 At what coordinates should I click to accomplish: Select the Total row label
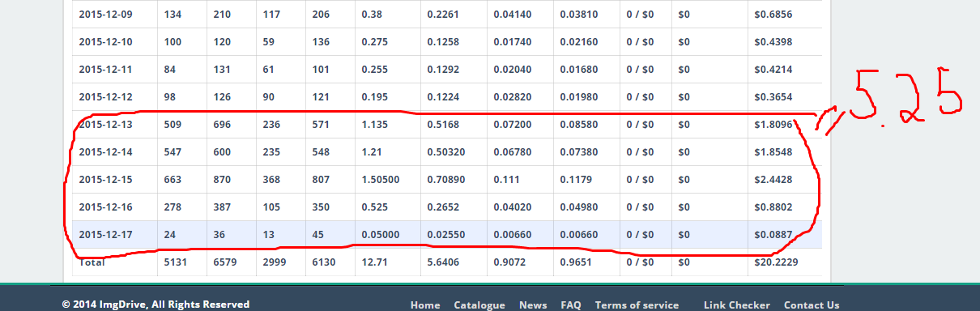coord(92,262)
